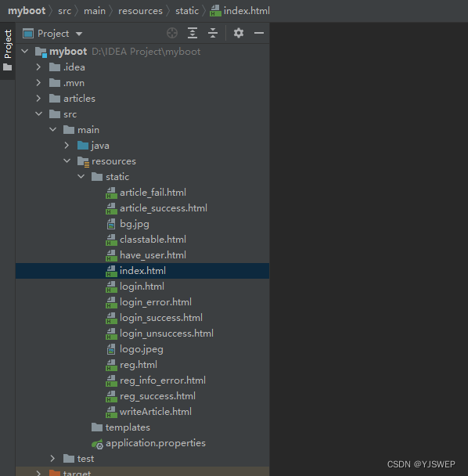This screenshot has height=476, width=468.
Task: Click the main breadcrumb
Action: tap(95, 11)
